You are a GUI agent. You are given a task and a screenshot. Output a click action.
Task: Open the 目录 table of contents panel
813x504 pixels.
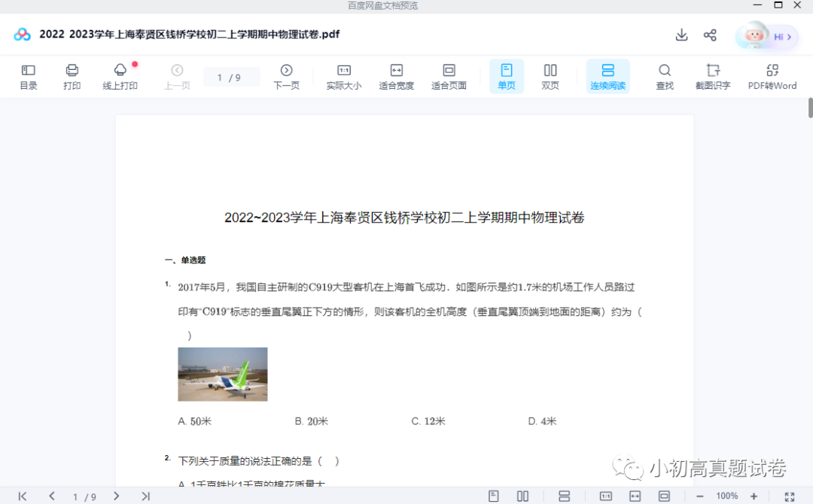(28, 77)
